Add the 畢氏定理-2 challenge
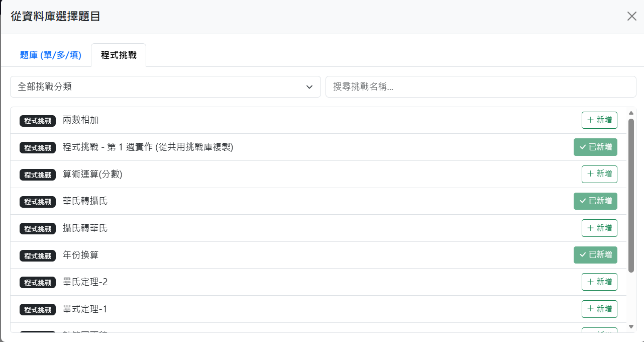 click(599, 282)
